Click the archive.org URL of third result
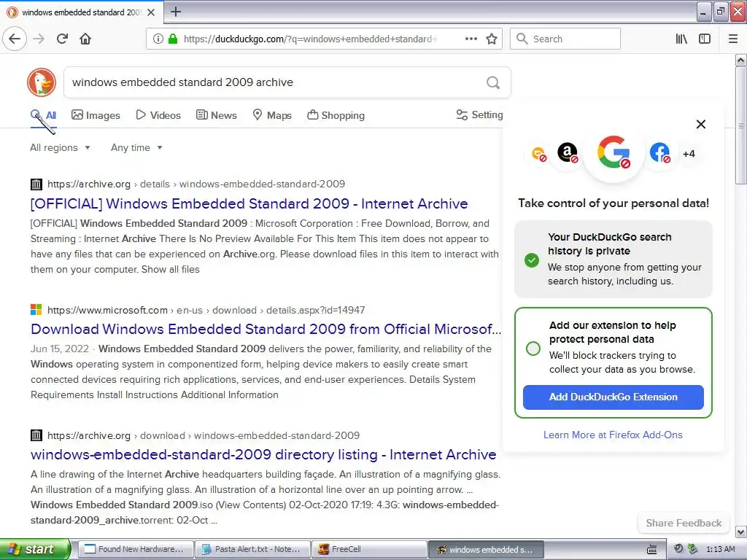The width and height of the screenshot is (747, 560). 204,435
